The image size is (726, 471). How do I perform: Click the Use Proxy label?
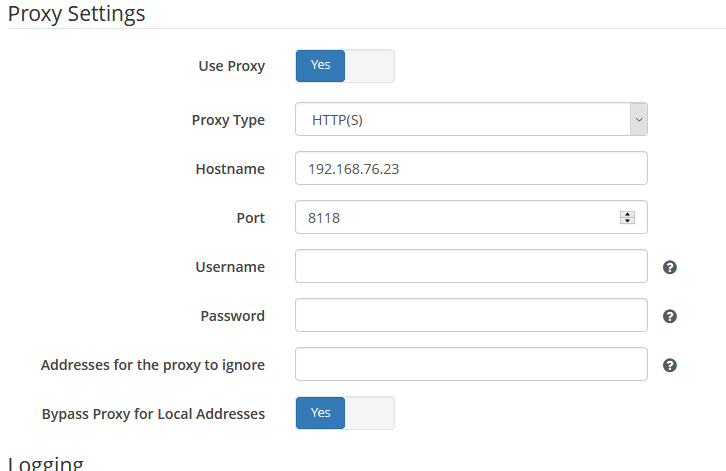pos(232,66)
